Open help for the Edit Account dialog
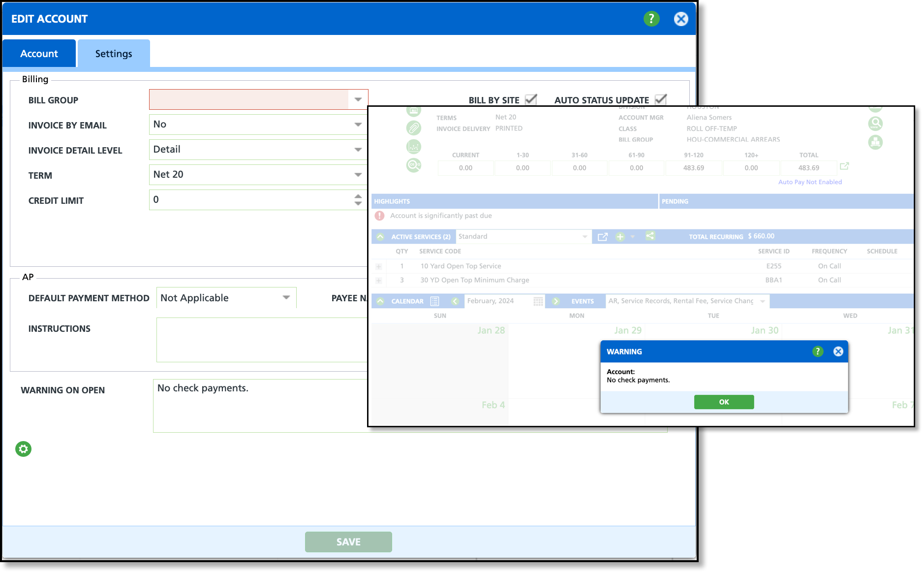This screenshot has height=572, width=924. pos(651,19)
